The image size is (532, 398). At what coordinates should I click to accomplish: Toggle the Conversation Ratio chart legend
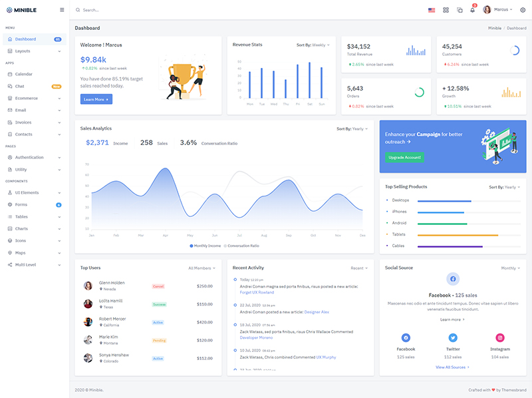[241, 246]
